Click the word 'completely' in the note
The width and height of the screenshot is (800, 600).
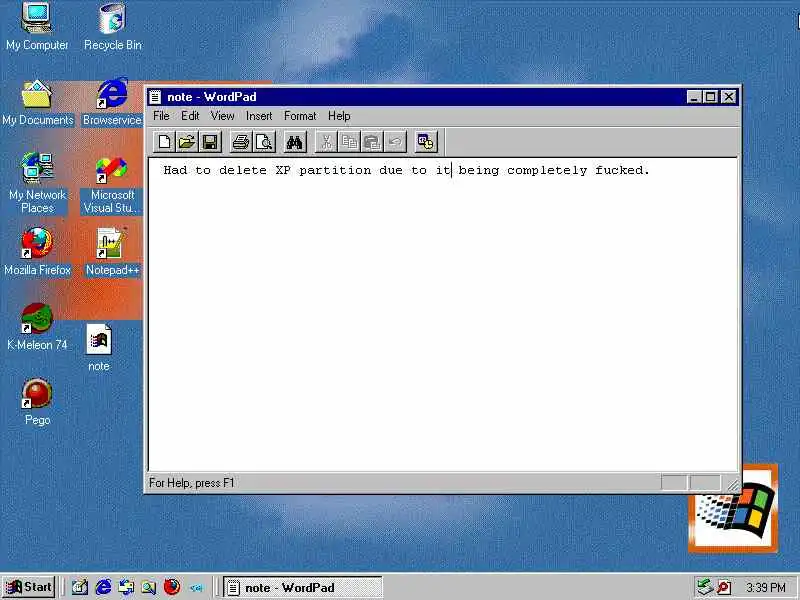click(547, 170)
